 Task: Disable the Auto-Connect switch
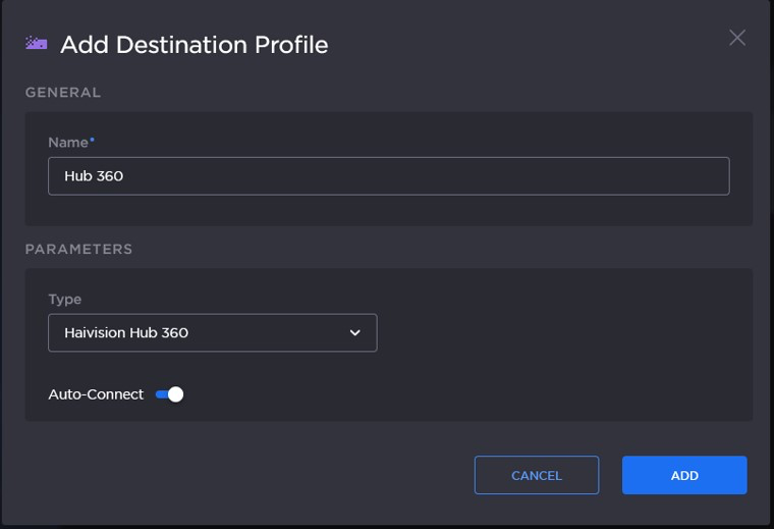click(170, 394)
